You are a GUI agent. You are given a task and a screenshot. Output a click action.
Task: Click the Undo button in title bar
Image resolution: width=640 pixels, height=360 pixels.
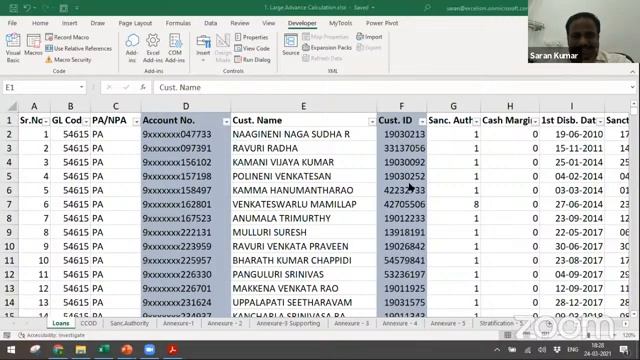click(x=27, y=8)
